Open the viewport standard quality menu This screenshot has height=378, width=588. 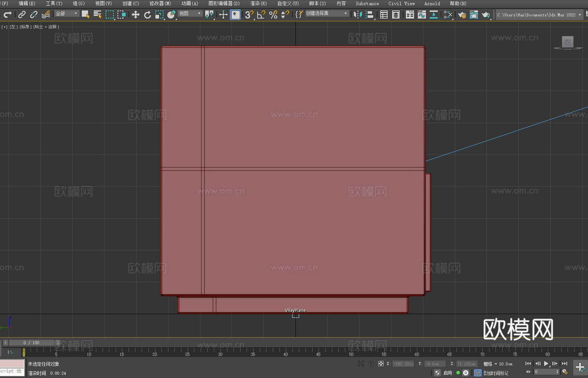[26, 27]
